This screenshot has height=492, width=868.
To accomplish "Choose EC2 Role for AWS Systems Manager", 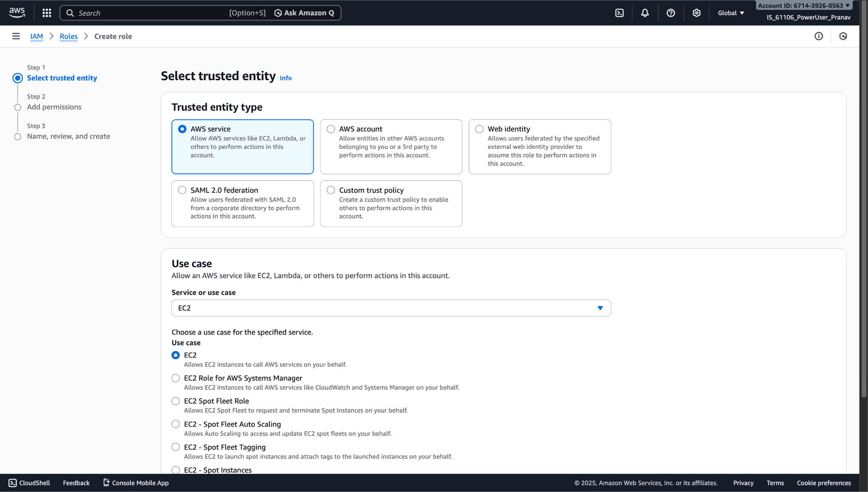I will [x=175, y=378].
